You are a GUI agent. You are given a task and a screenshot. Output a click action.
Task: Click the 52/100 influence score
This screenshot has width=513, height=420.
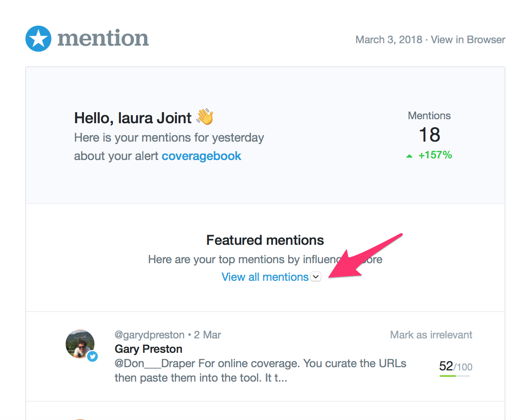pyautogui.click(x=455, y=366)
